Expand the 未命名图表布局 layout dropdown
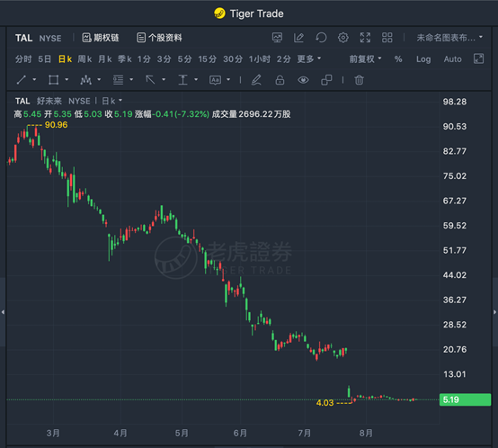 point(449,38)
